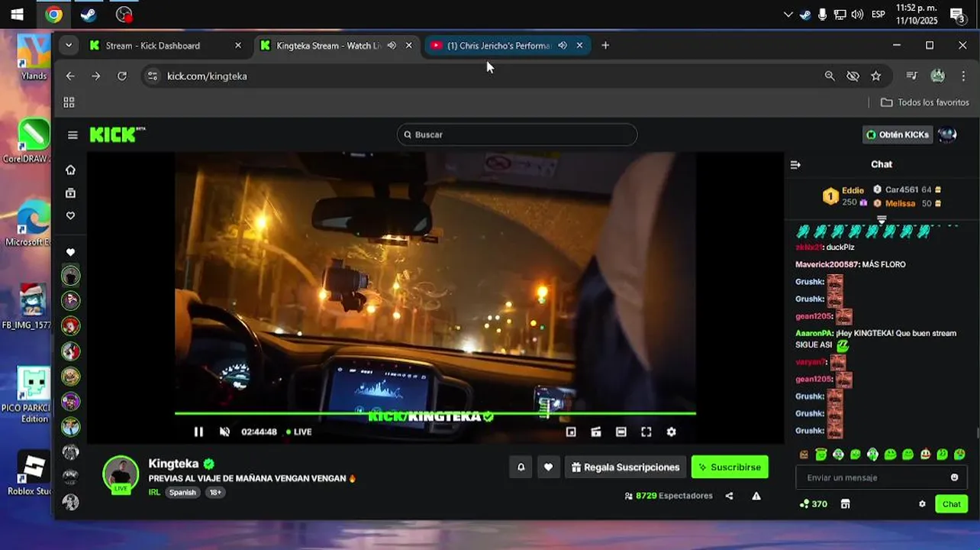Open zoom magnifier icon in address bar
This screenshot has height=550, width=980.
(830, 76)
